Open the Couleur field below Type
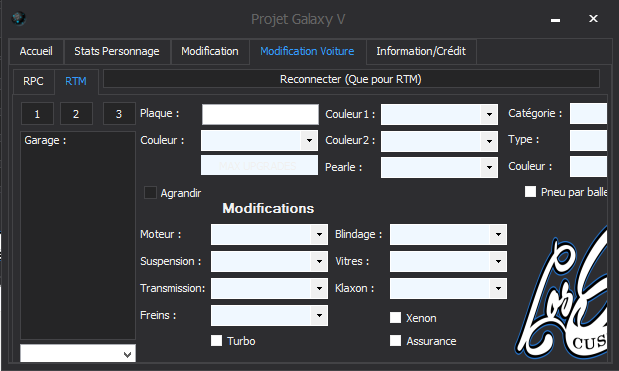 [588, 167]
